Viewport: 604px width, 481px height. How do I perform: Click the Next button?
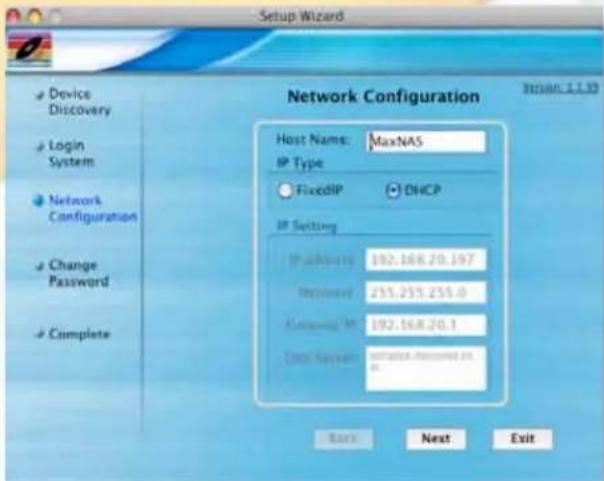click(436, 439)
